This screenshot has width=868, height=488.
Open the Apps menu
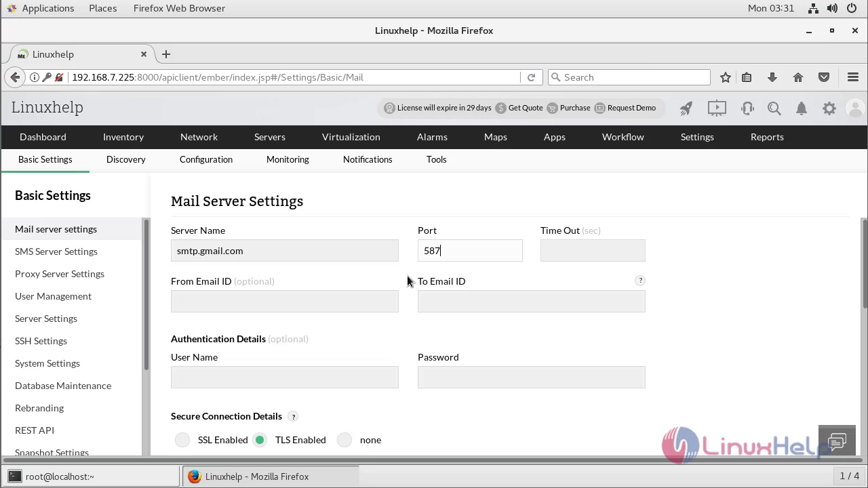555,137
